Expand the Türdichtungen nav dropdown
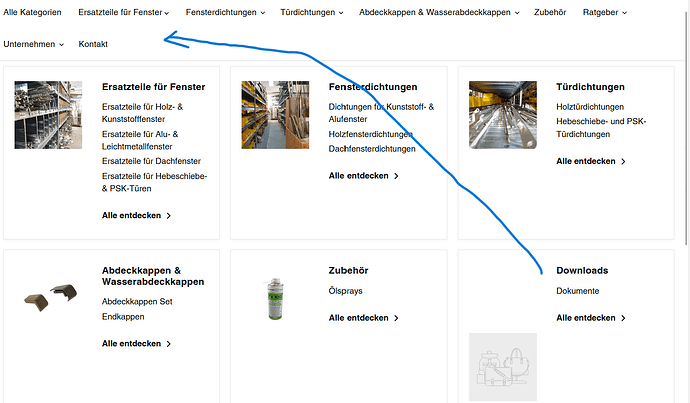Screen dimensions: 690x403 (312, 12)
